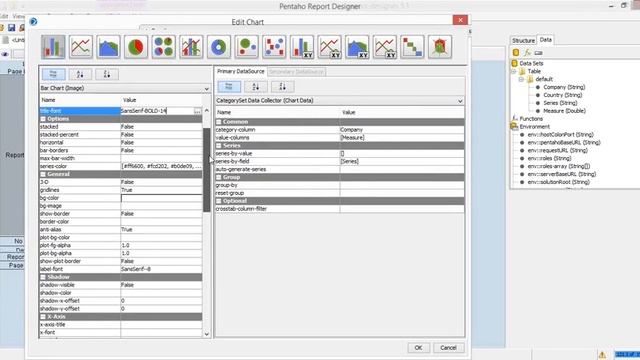This screenshot has width=640, height=360.
Task: Switch to the Primary DataSource tab
Action: click(240, 71)
